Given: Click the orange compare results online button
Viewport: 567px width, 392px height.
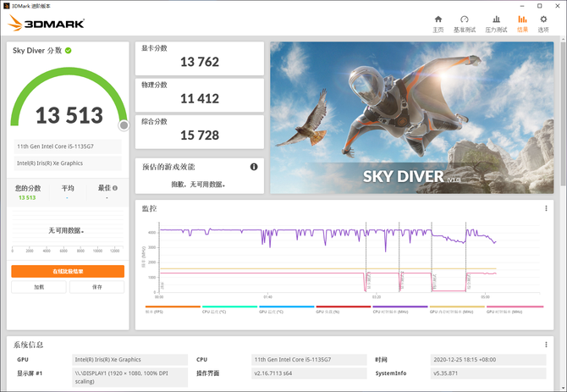Looking at the screenshot, I should coord(68,271).
